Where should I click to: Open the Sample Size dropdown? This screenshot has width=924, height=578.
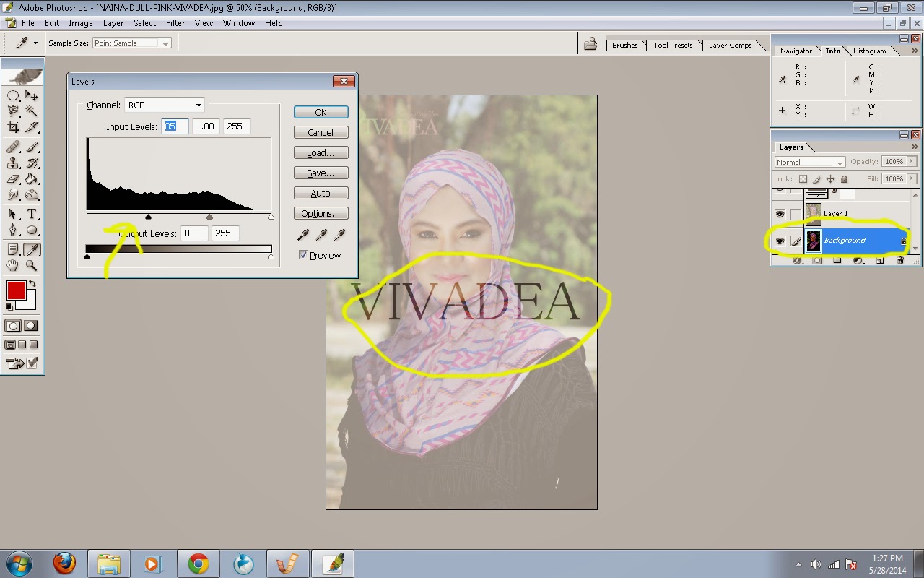[x=131, y=43]
